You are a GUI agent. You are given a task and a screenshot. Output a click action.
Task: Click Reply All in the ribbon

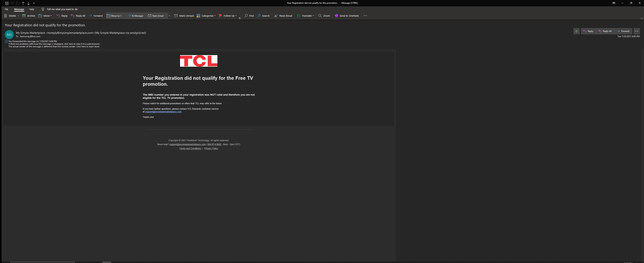click(x=78, y=16)
